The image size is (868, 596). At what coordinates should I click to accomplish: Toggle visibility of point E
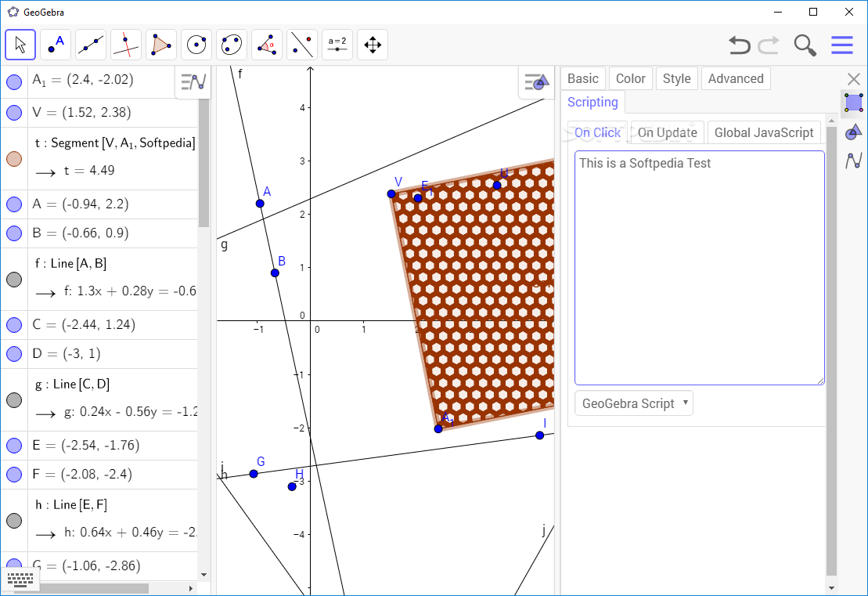click(14, 446)
